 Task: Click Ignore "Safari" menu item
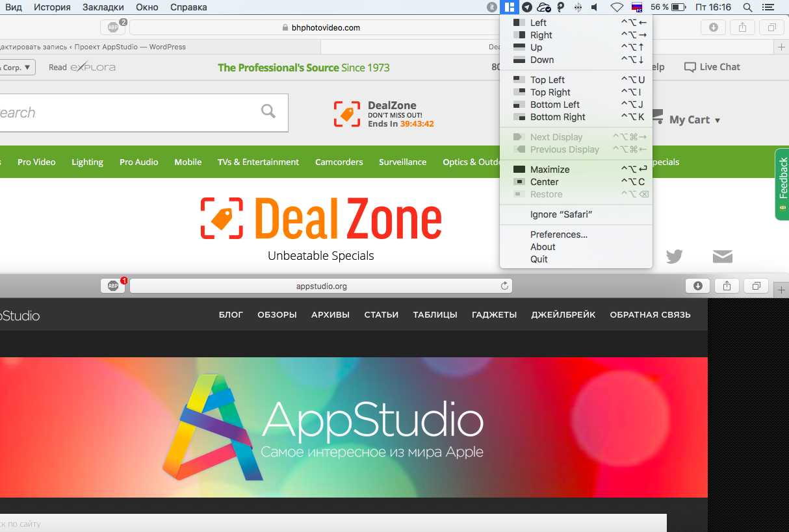tap(561, 214)
